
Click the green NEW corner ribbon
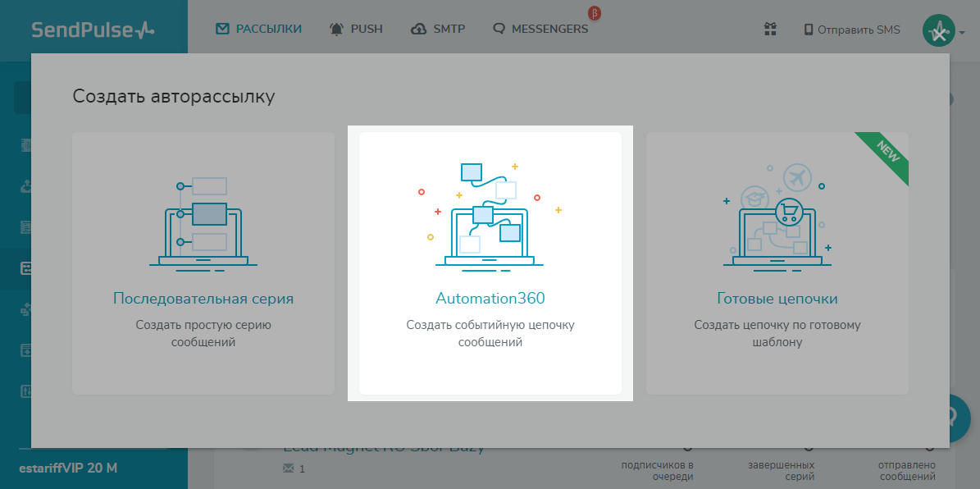click(x=887, y=153)
